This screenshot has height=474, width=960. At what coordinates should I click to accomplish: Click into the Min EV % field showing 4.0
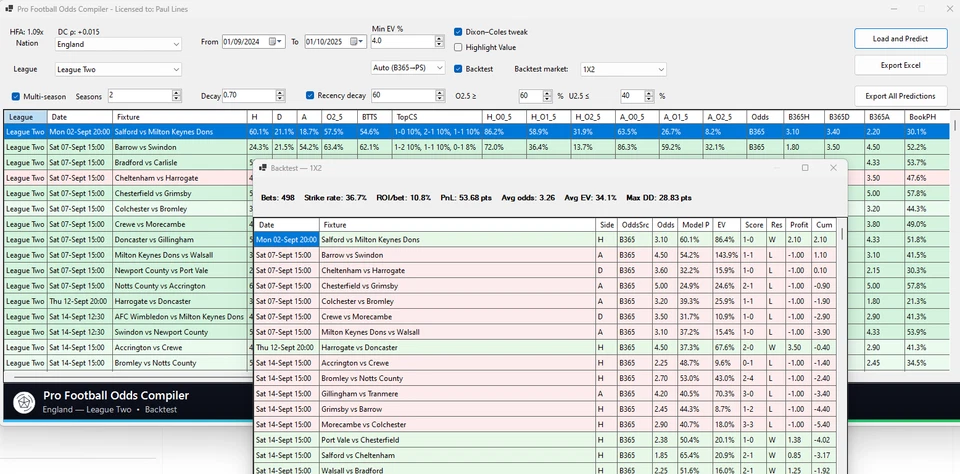[x=402, y=41]
